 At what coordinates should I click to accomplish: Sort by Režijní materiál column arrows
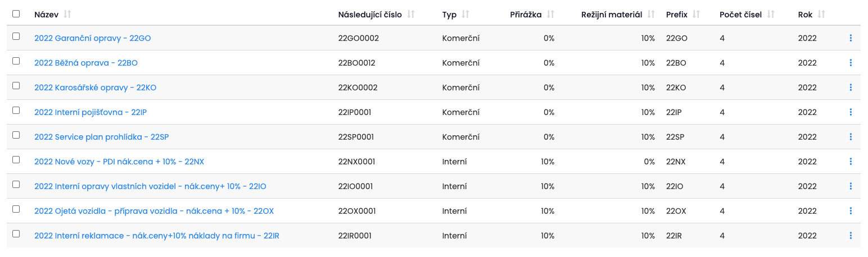(x=651, y=15)
